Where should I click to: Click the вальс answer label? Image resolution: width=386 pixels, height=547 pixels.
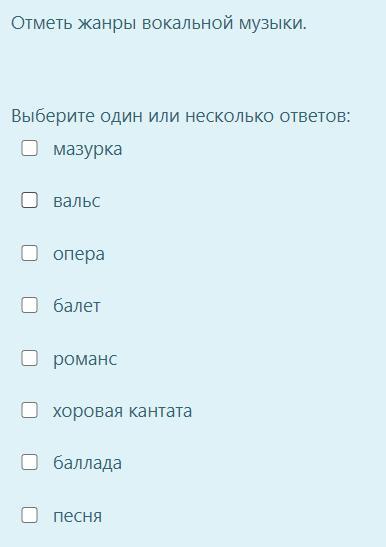pos(77,201)
